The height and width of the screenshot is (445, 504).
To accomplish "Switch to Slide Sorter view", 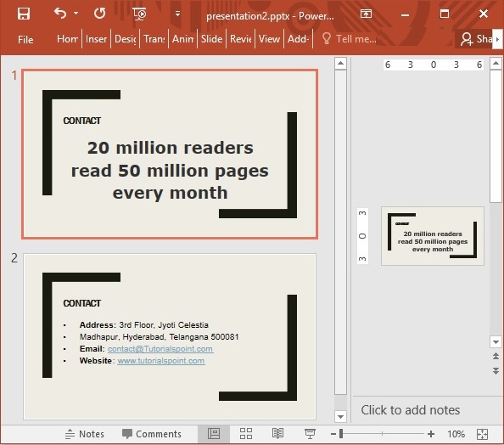I will pos(246,433).
